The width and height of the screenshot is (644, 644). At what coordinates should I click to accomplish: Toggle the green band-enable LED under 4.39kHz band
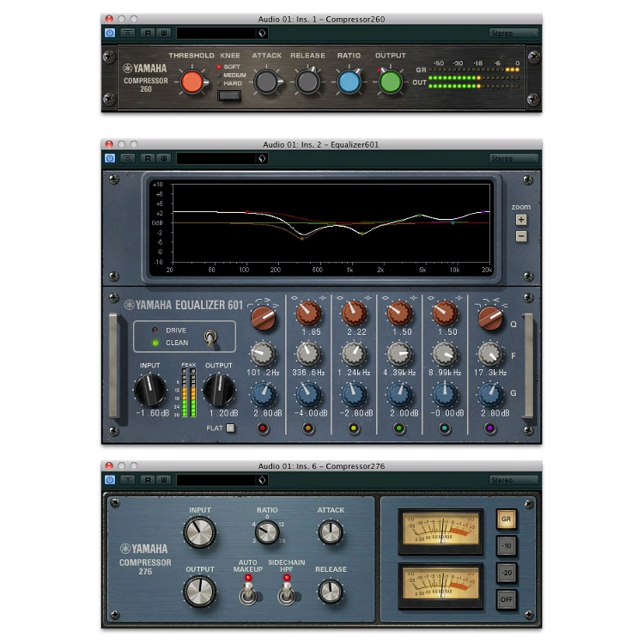(398, 428)
